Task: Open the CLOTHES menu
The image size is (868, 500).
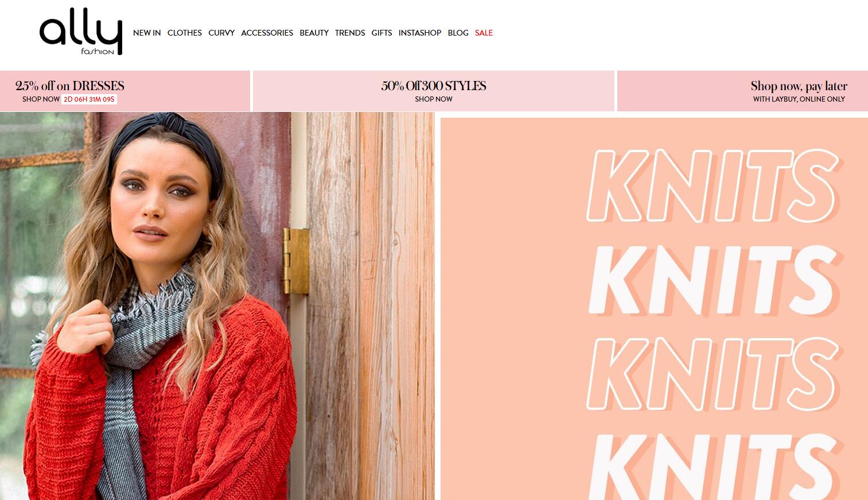Action: (x=185, y=33)
